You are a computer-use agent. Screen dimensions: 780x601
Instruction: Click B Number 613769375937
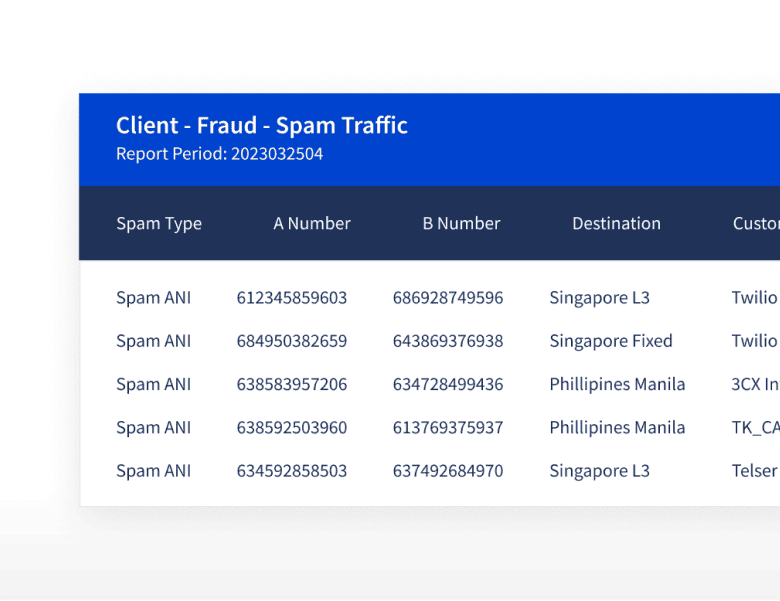point(448,427)
